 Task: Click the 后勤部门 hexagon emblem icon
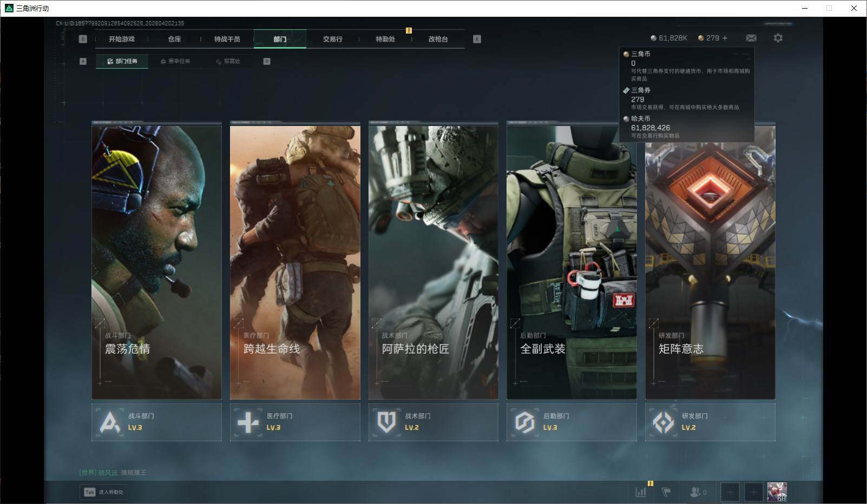(525, 422)
